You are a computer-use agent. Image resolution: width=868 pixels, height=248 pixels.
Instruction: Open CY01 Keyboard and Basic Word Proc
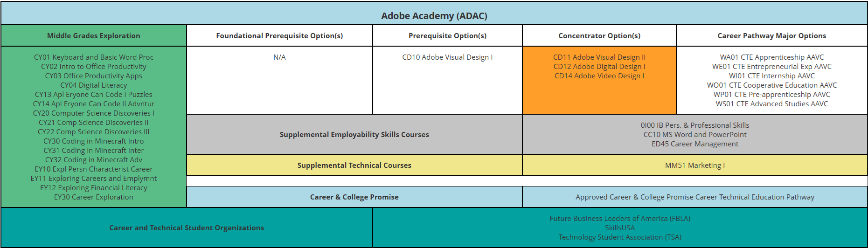[x=93, y=57]
